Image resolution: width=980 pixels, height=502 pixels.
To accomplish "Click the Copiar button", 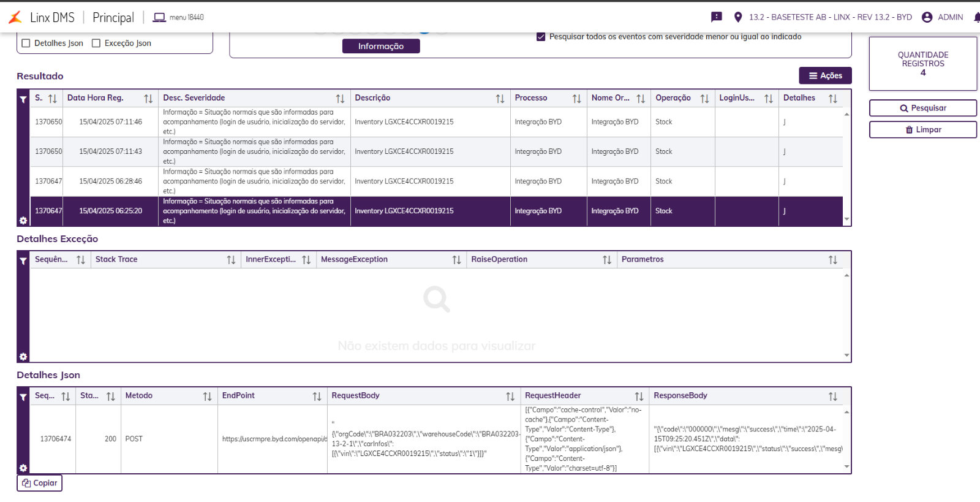I will 40,483.
